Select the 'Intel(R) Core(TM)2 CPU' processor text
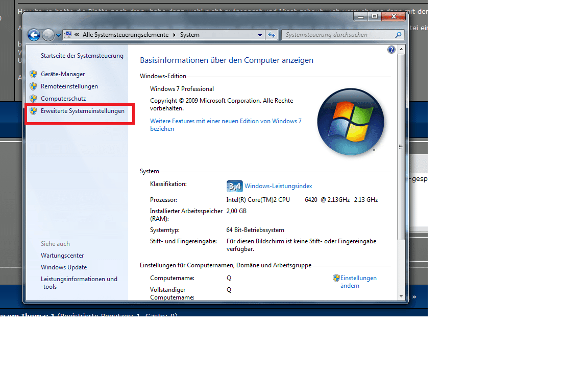This screenshot has width=588, height=368. 258,200
